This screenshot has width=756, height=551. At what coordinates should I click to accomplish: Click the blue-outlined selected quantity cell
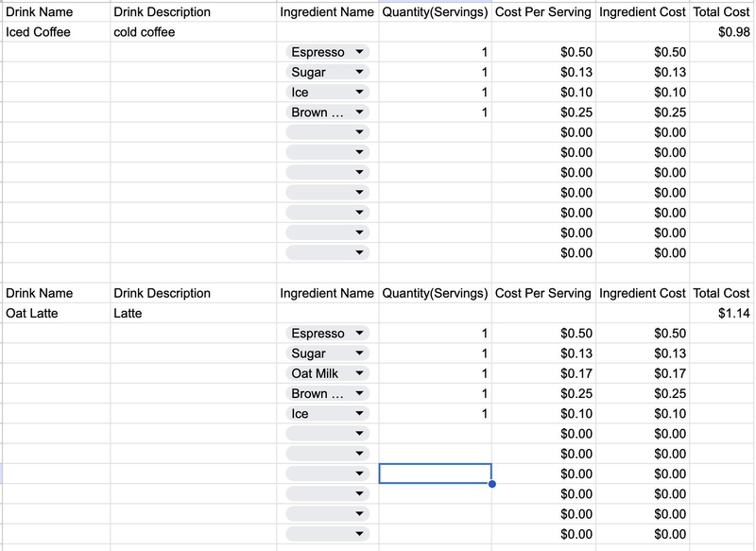435,474
